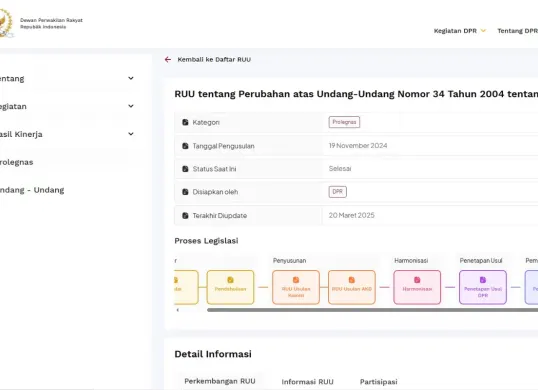Open the Tentang DPR top menu
The width and height of the screenshot is (538, 390).
point(517,31)
